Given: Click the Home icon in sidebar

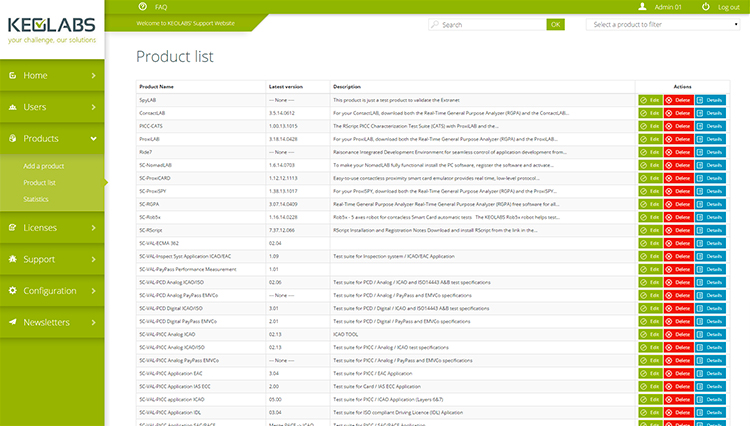Looking at the screenshot, I should coord(13,75).
